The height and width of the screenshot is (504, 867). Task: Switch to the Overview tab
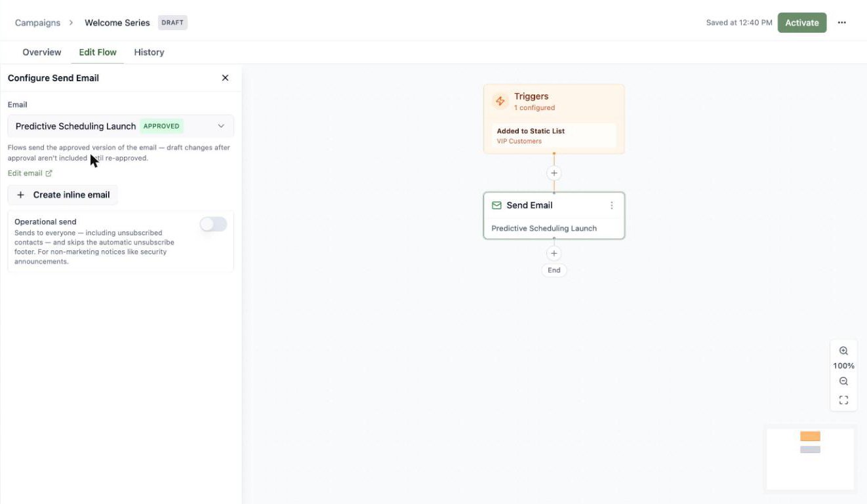(42, 52)
